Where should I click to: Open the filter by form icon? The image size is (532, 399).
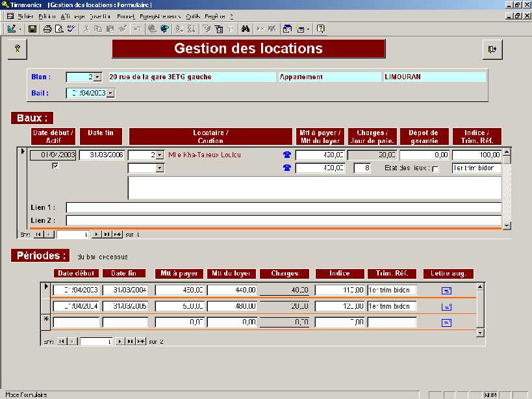point(218,29)
